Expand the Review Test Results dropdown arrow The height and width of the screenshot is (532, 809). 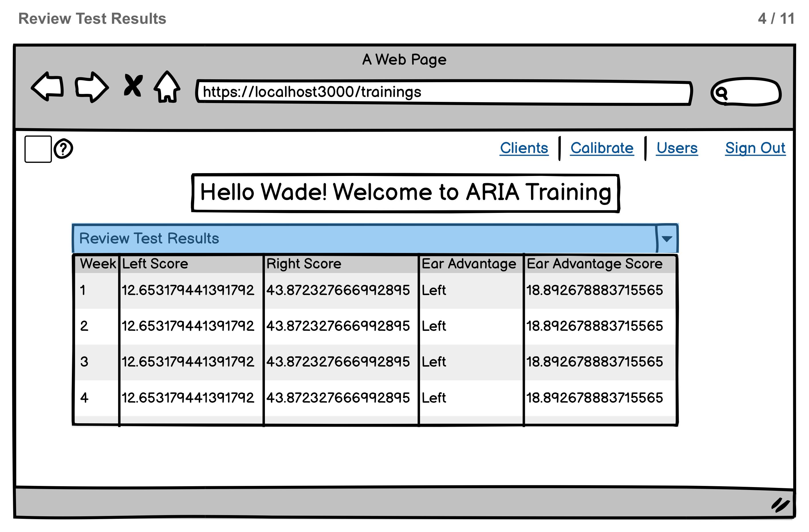pyautogui.click(x=667, y=238)
